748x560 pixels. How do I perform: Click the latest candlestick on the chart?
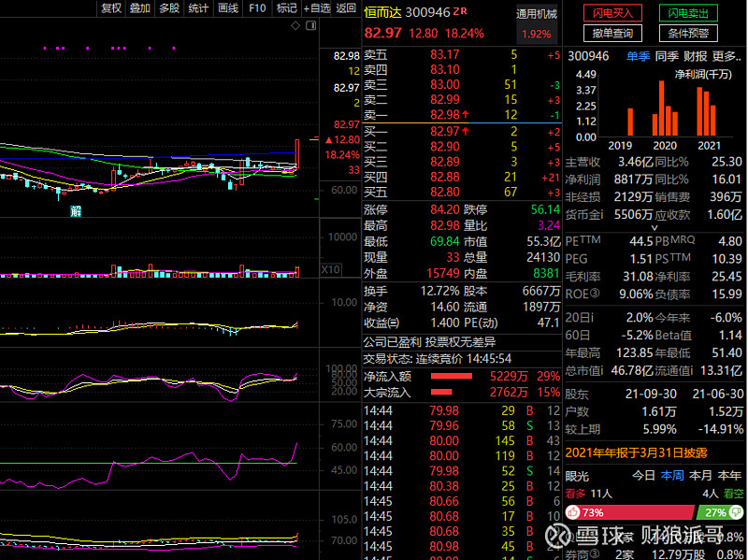pos(297,153)
